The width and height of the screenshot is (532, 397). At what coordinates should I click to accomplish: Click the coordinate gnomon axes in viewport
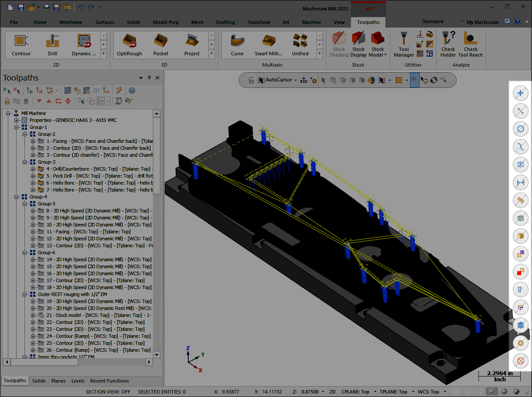[194, 359]
